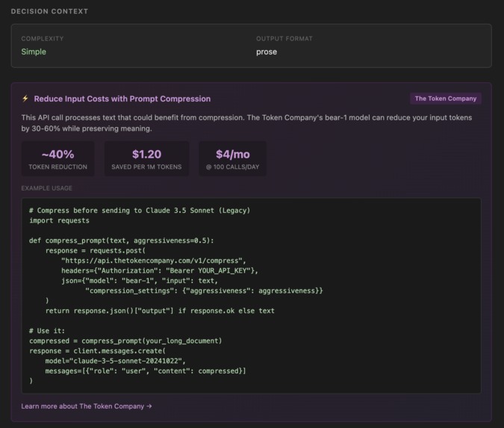Click the model claude-3-5-sonnet-20241022 code line
This screenshot has height=428, width=504.
pos(116,361)
